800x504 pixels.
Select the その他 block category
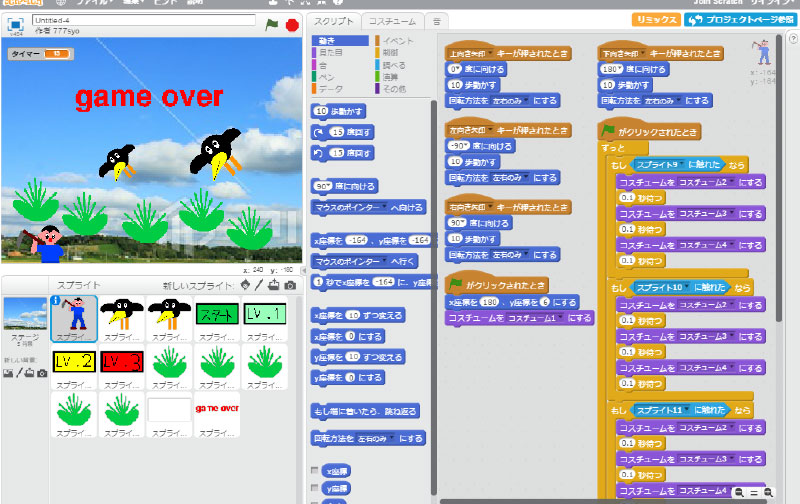[x=394, y=89]
